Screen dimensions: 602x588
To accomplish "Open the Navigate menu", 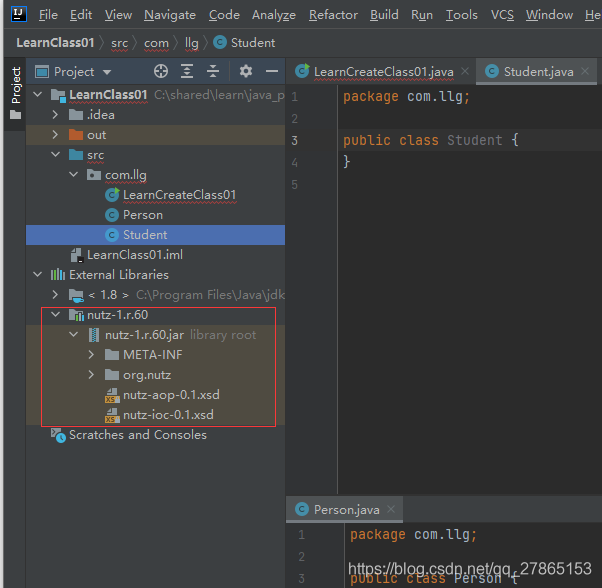I will [x=170, y=15].
